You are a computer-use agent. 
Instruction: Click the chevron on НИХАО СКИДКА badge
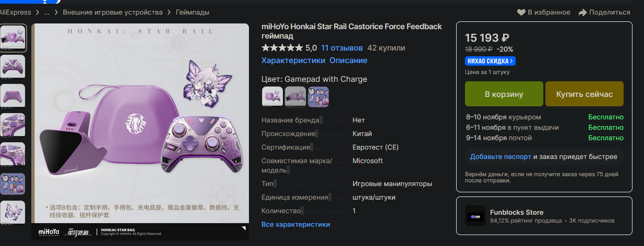coord(512,61)
